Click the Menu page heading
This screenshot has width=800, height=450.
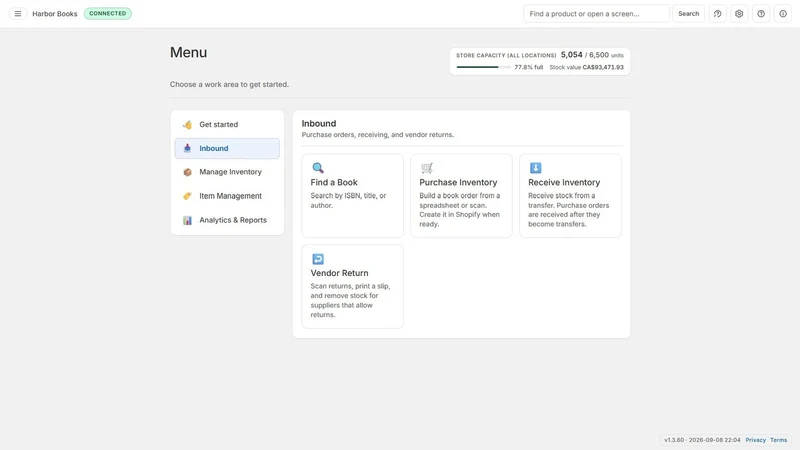coord(188,53)
